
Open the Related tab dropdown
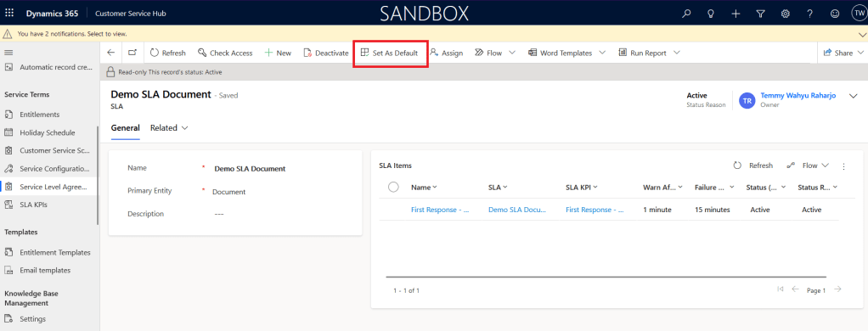coord(169,128)
